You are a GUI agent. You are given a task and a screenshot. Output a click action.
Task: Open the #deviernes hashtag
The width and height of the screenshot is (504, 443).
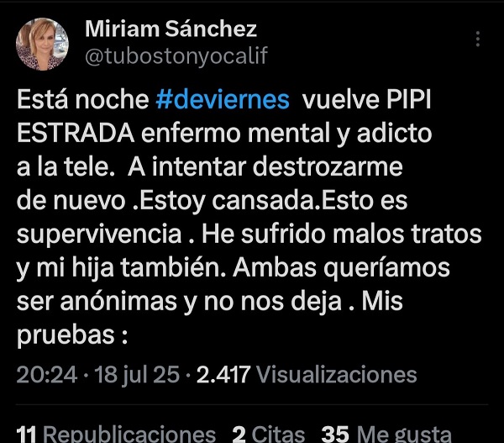click(x=223, y=99)
